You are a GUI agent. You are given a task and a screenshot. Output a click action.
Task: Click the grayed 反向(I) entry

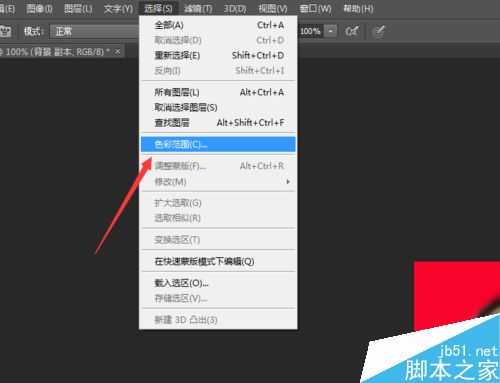point(218,70)
